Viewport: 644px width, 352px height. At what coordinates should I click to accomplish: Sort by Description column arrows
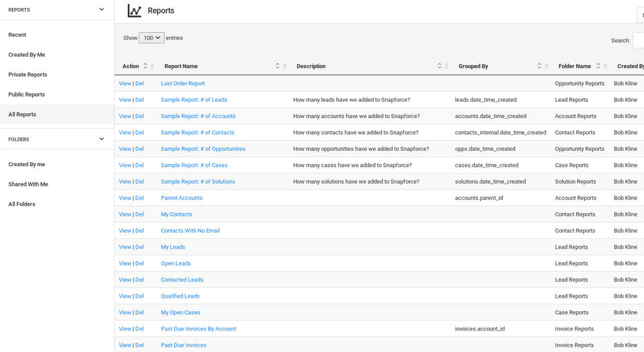(x=439, y=66)
